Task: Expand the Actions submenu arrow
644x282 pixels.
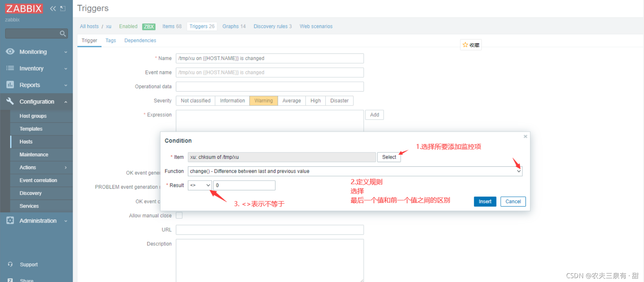Action: coord(66,168)
